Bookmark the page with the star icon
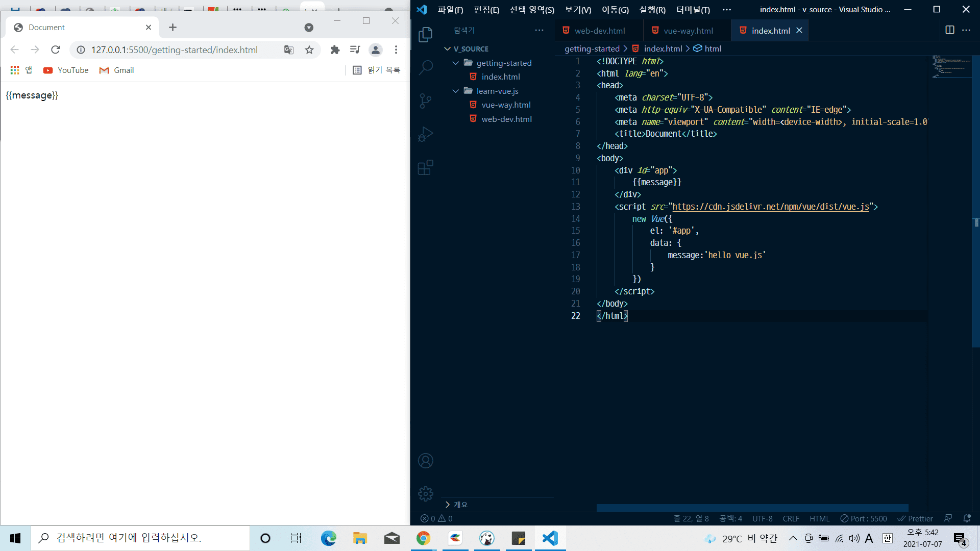This screenshot has width=980, height=551. 309,49
